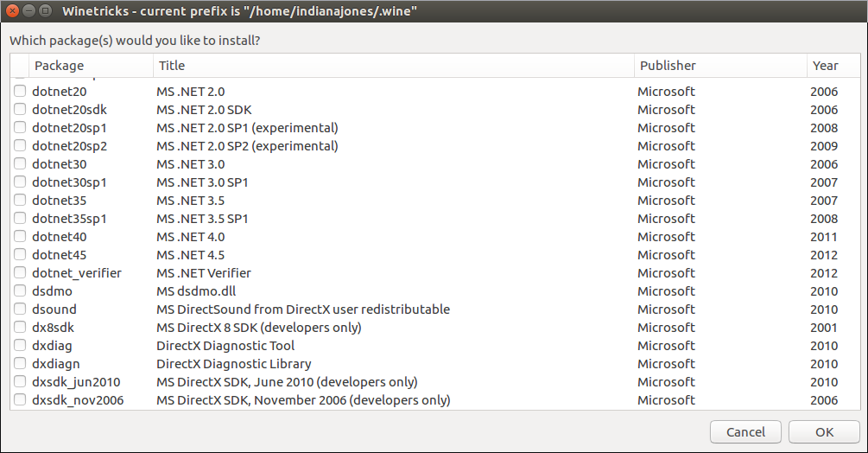Check the dotnet20 package checkbox

click(x=20, y=91)
